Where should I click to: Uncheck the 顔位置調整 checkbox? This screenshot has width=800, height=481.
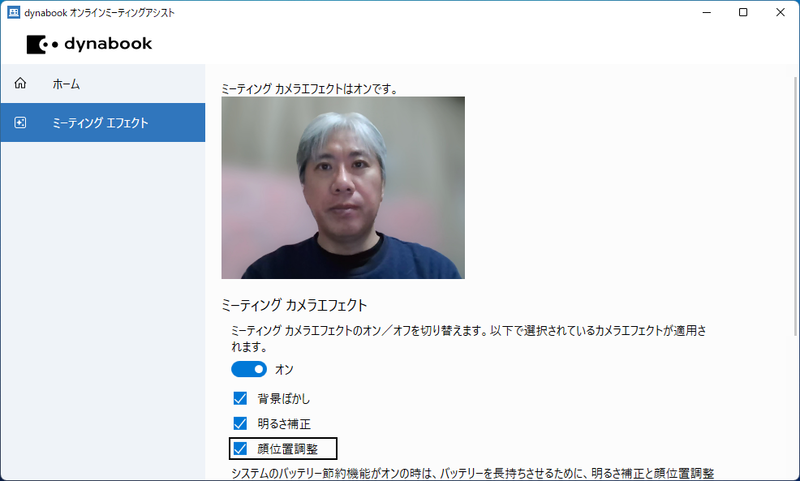pyautogui.click(x=240, y=448)
